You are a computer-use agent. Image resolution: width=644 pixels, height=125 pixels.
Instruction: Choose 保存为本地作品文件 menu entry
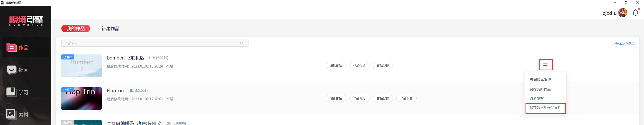545,108
